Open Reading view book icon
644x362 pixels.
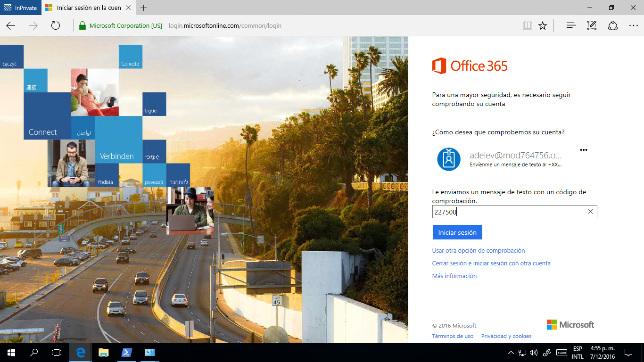pyautogui.click(x=528, y=25)
